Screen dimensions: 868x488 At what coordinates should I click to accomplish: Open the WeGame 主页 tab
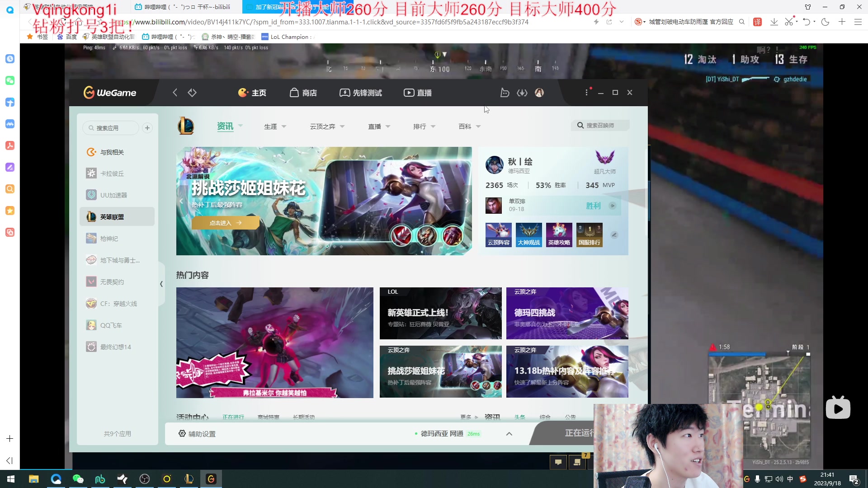[252, 93]
